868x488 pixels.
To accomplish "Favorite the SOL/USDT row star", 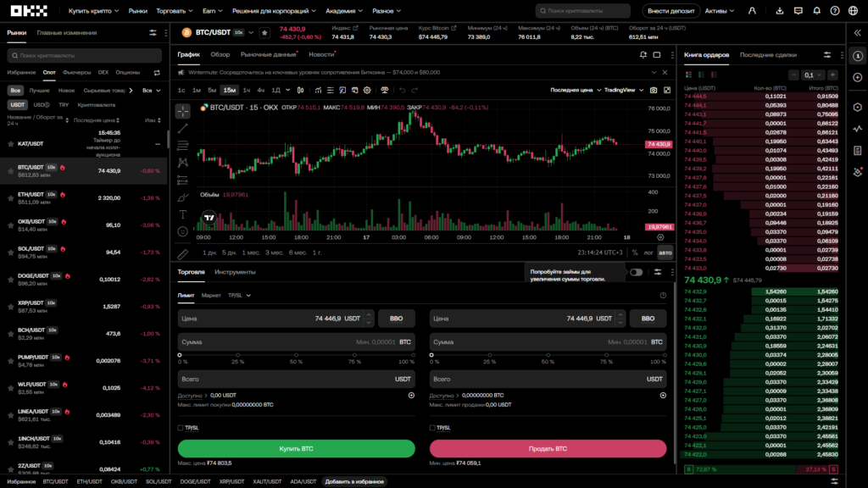I will click(x=10, y=252).
